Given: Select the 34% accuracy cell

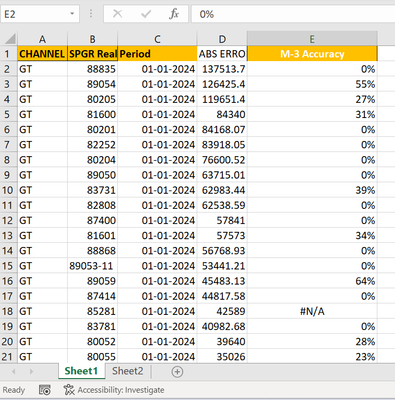Looking at the screenshot, I should 312,236.
